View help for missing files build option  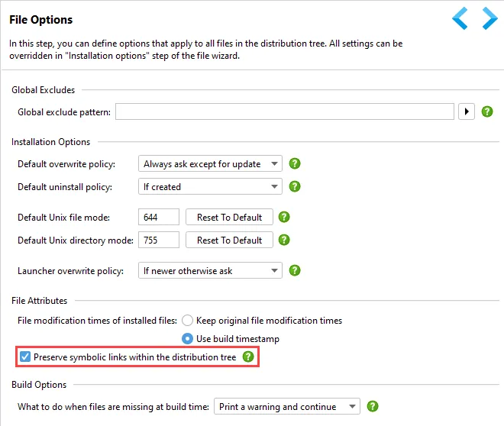click(x=373, y=406)
